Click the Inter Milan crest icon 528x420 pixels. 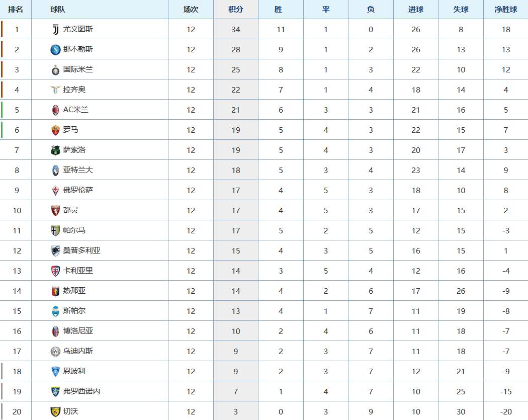[55, 70]
